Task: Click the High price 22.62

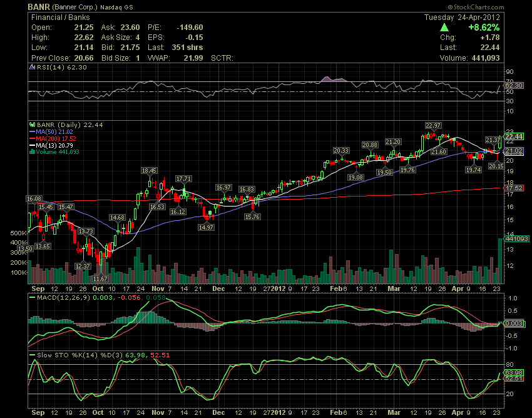Action: click(x=84, y=38)
